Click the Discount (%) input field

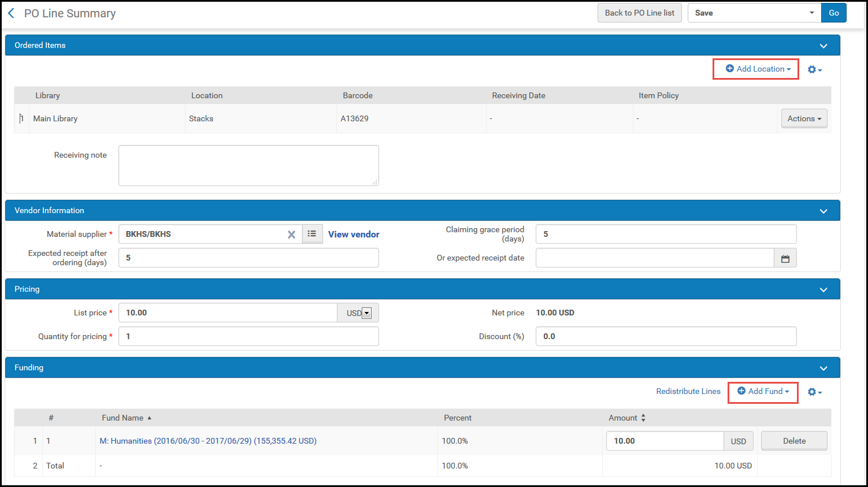(x=666, y=336)
